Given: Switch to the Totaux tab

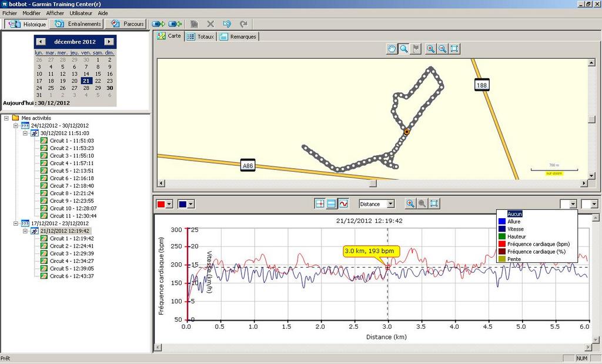Looking at the screenshot, I should (x=200, y=36).
